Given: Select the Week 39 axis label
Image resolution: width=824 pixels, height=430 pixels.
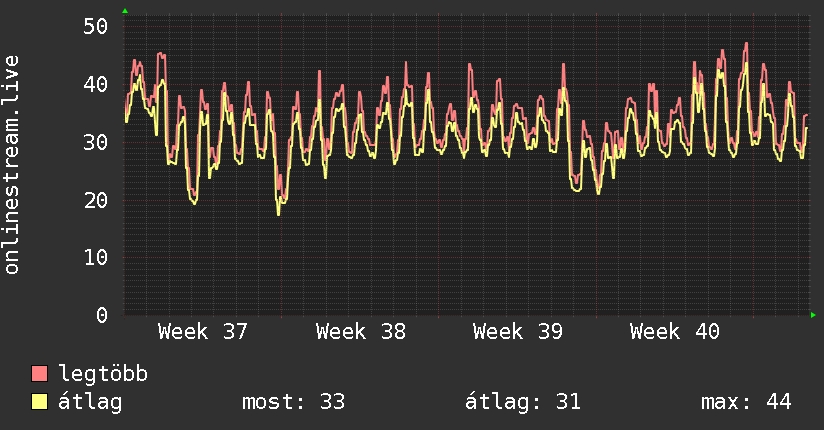Looking at the screenshot, I should coord(518,332).
